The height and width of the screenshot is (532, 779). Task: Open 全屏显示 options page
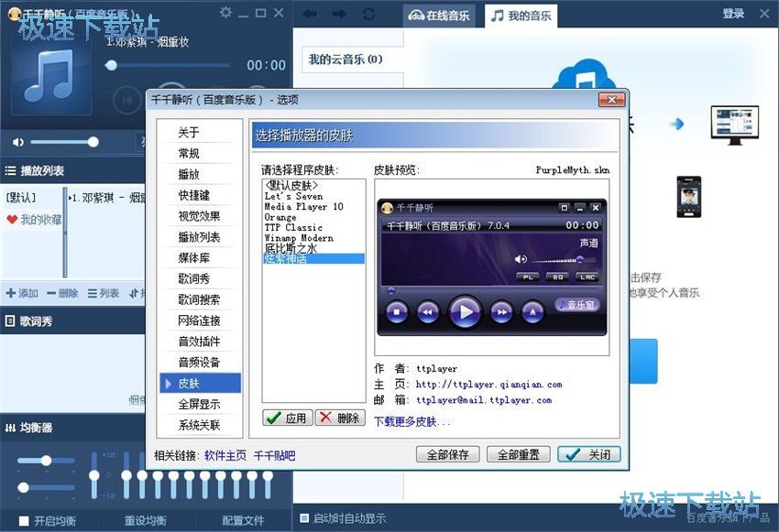[200, 404]
